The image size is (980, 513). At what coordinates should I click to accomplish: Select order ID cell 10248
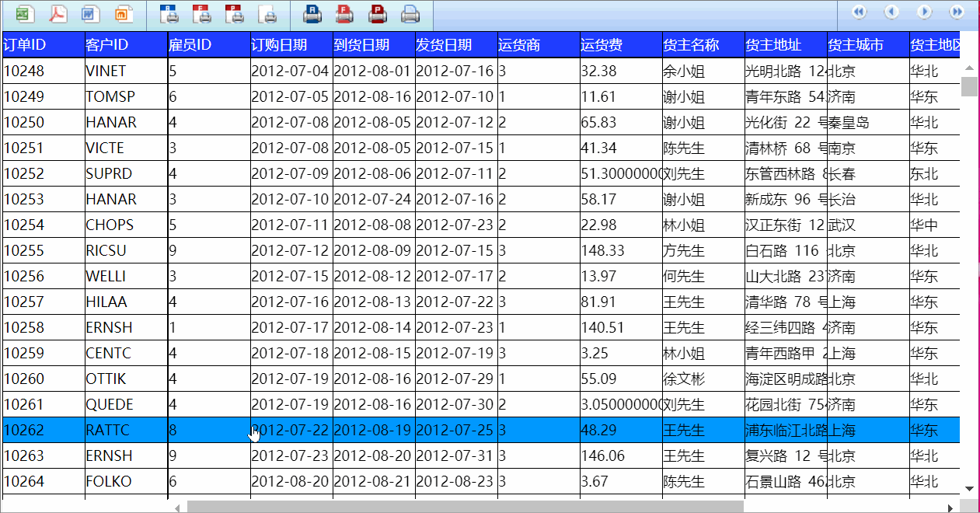coord(43,71)
